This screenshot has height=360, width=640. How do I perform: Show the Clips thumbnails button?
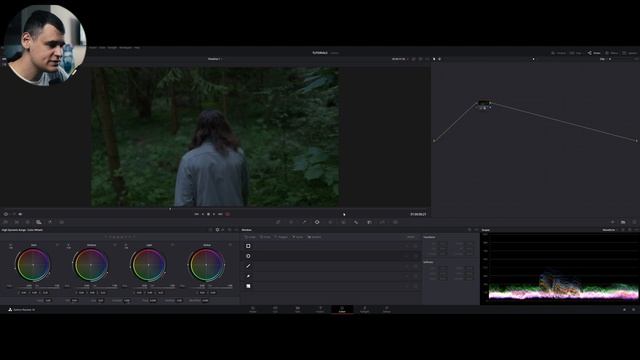tap(577, 53)
